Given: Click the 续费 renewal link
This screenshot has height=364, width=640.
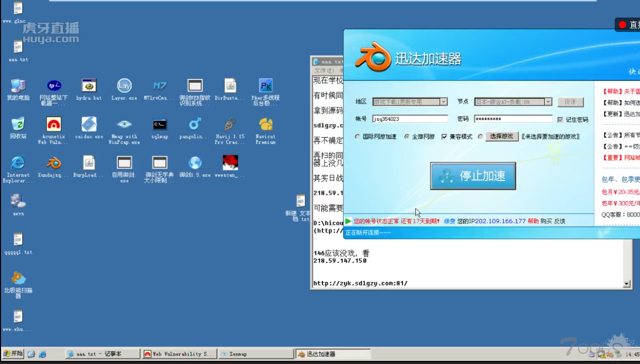Looking at the screenshot, I should pyautogui.click(x=450, y=221).
